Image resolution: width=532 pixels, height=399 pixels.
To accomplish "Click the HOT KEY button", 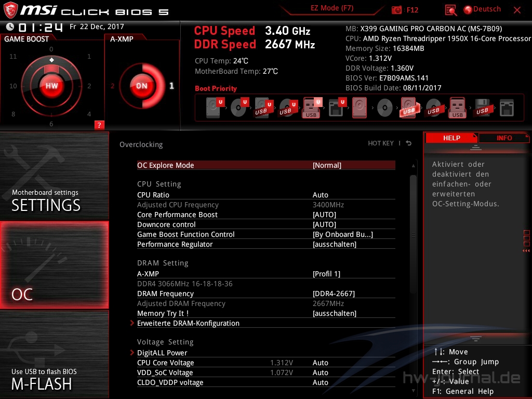I will (381, 143).
